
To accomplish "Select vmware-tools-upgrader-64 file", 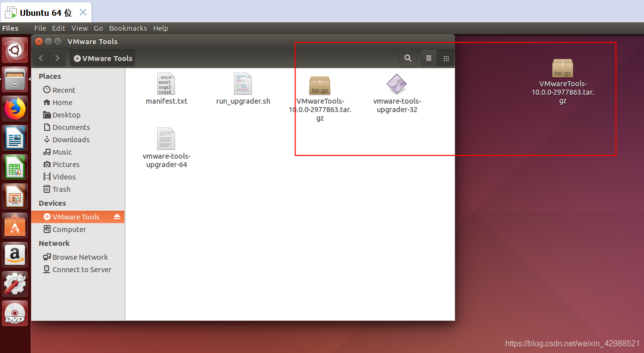I will pyautogui.click(x=167, y=147).
